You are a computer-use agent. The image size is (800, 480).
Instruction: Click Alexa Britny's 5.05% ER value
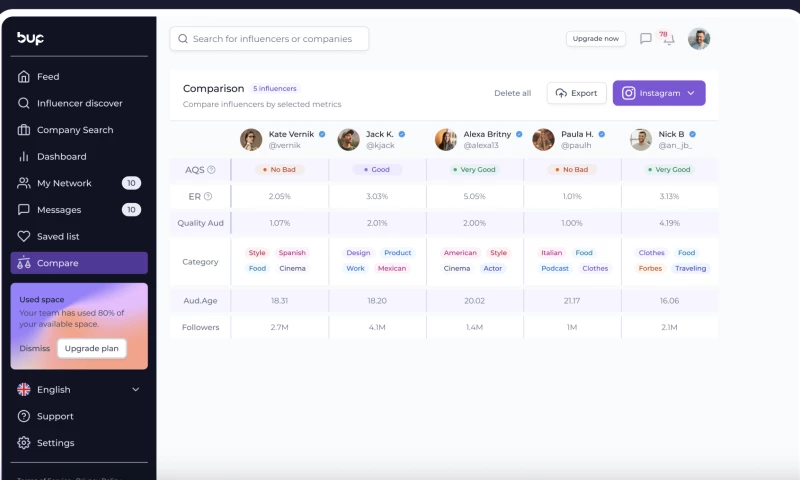(474, 196)
